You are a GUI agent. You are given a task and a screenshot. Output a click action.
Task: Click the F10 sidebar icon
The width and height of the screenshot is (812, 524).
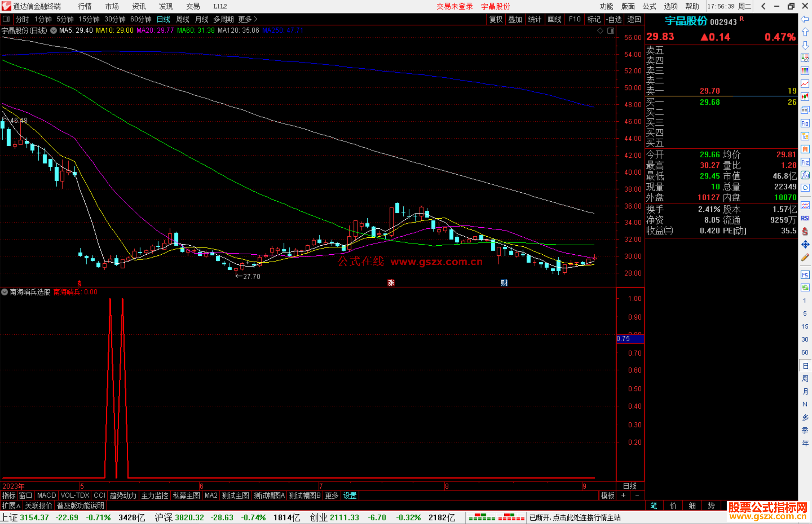tap(805, 123)
